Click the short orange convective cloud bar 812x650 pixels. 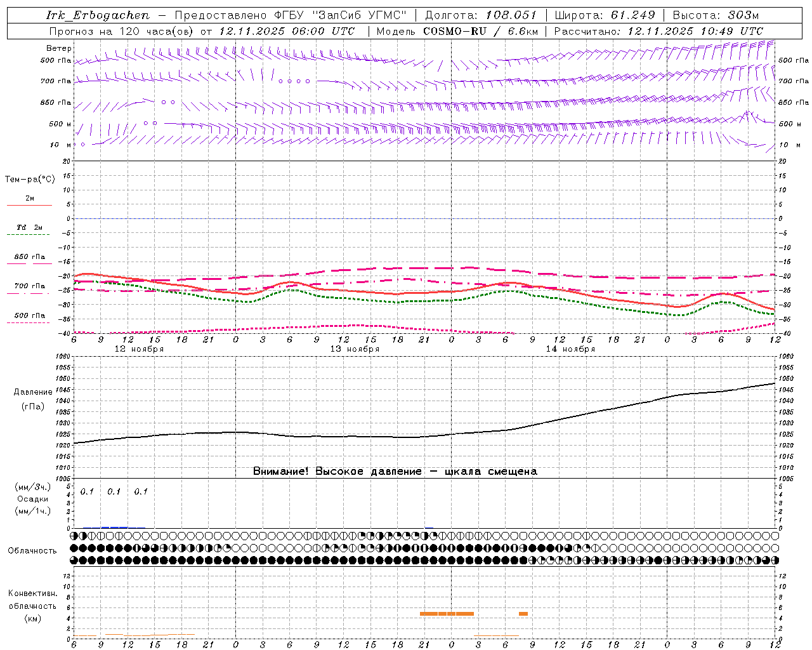tap(523, 614)
